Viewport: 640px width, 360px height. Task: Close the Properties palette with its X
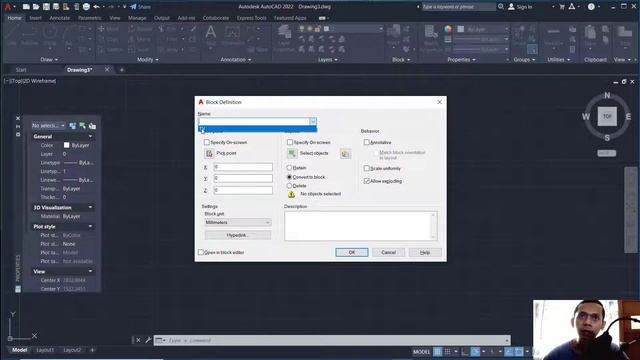click(x=18, y=118)
